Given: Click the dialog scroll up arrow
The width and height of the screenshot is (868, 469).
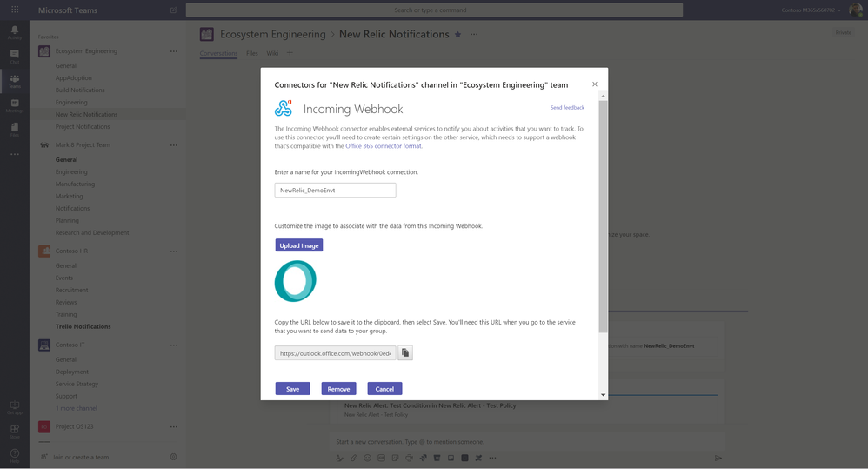Looking at the screenshot, I should tap(603, 97).
